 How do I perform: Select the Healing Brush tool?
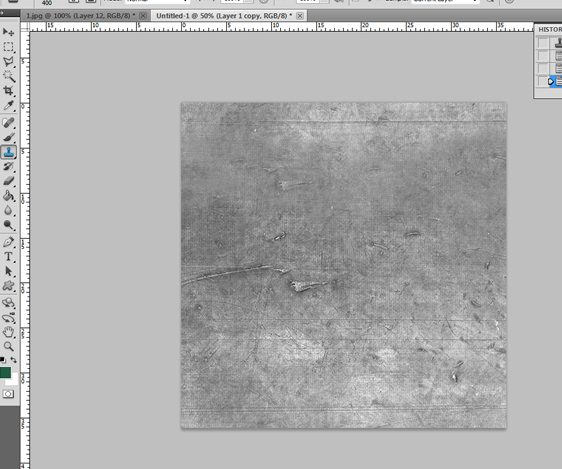tap(8, 123)
